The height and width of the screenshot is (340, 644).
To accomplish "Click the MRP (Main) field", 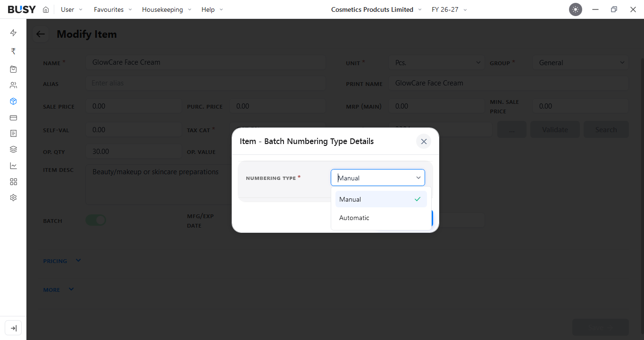I will pyautogui.click(x=436, y=106).
